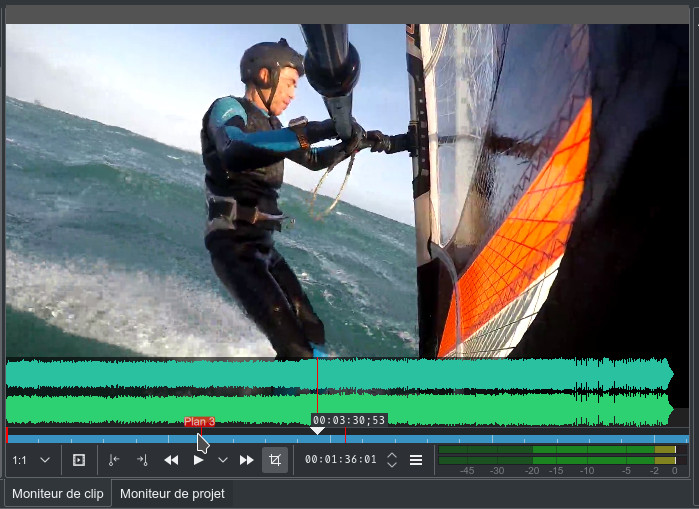Open the 1:1 zoom level dropdown
699x509 pixels.
pos(31,460)
